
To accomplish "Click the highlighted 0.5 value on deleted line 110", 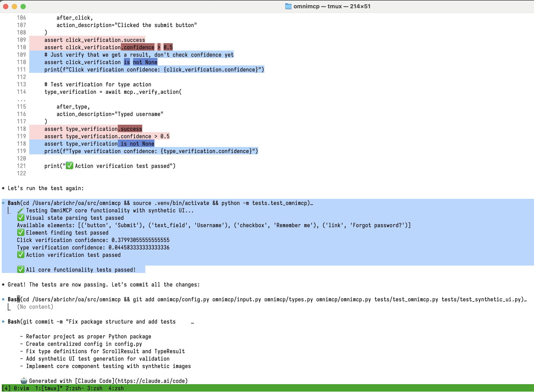I will pos(168,47).
